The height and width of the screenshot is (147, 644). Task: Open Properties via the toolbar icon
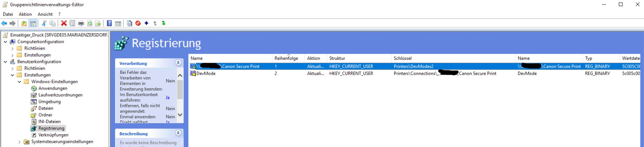(x=72, y=23)
